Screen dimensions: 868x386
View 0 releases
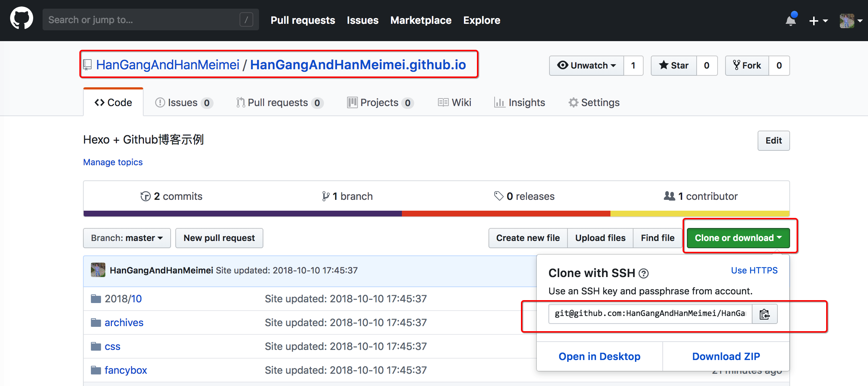click(524, 196)
